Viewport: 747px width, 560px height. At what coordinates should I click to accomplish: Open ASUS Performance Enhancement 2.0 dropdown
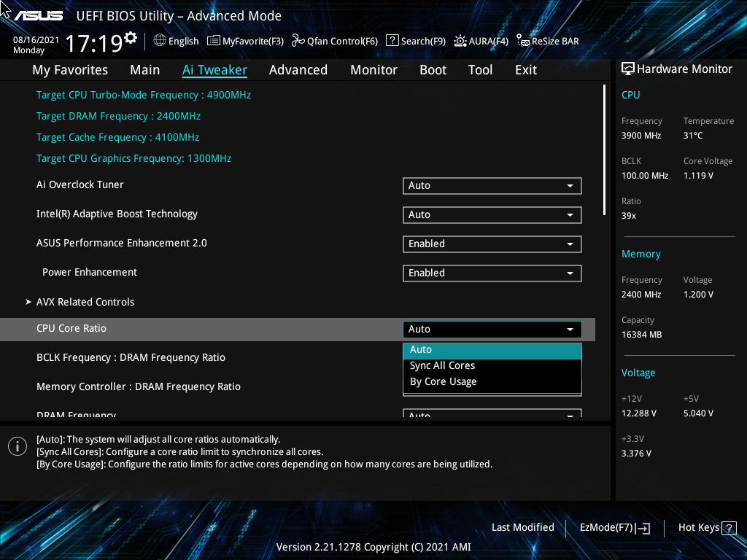click(492, 244)
